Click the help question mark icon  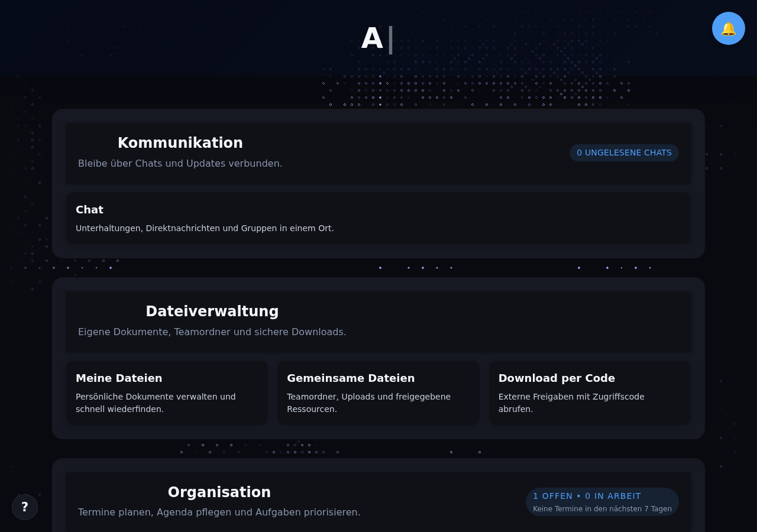coord(24,507)
